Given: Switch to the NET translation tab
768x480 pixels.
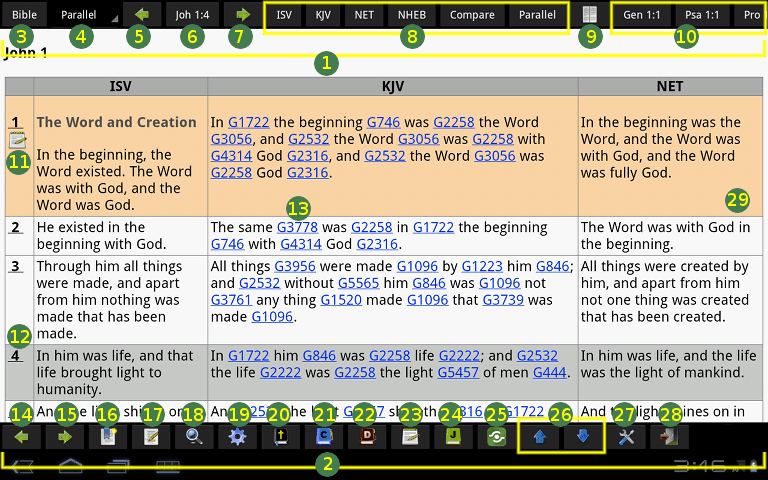Looking at the screenshot, I should click(364, 15).
